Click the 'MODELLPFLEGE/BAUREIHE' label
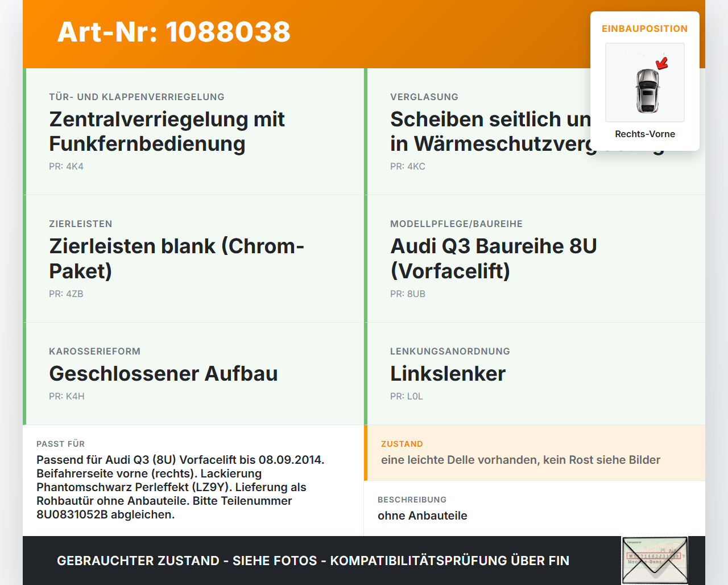The width and height of the screenshot is (728, 585). tap(456, 224)
